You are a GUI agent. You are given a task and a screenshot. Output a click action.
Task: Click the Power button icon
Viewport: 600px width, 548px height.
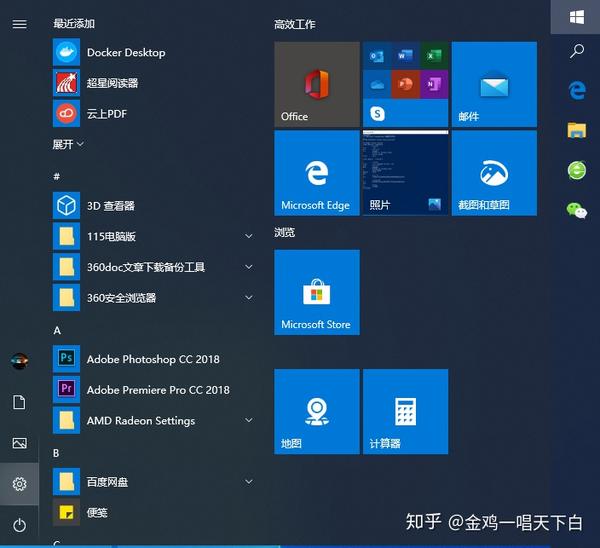[x=20, y=525]
